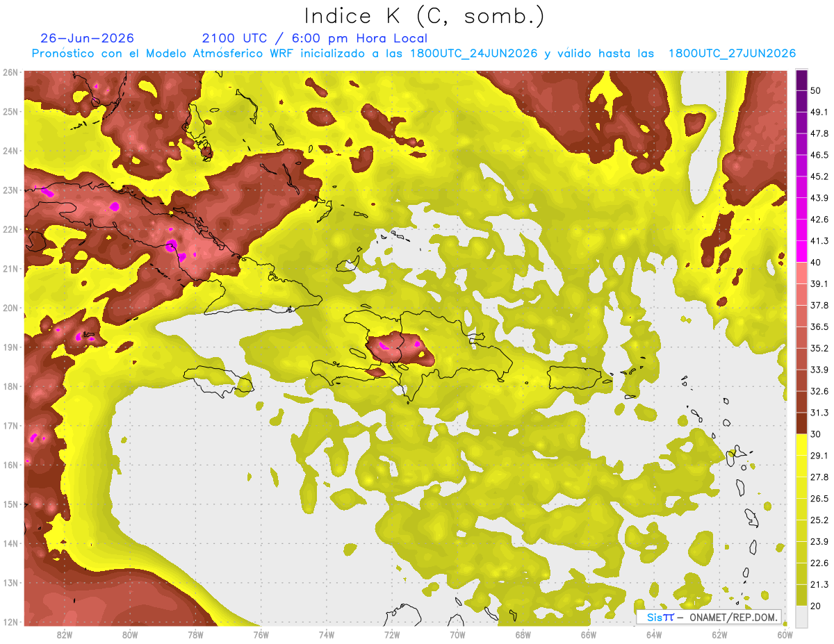Click the "68W" longitude axis label
The width and height of the screenshot is (834, 644).
[523, 634]
